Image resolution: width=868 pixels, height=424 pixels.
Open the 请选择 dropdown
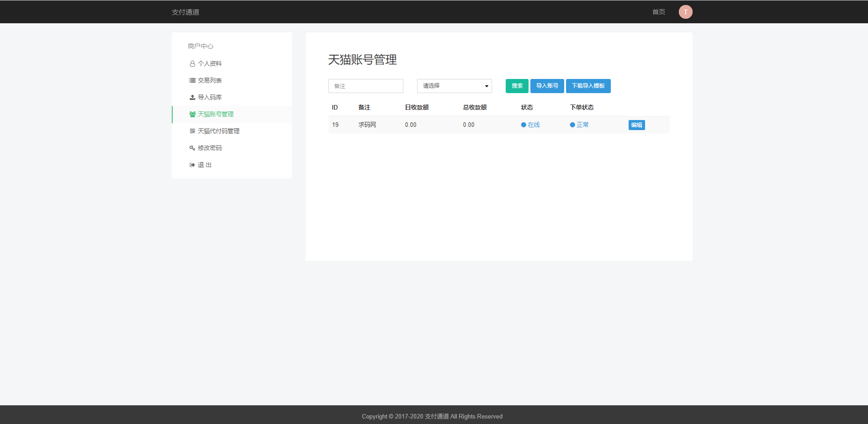(x=455, y=86)
